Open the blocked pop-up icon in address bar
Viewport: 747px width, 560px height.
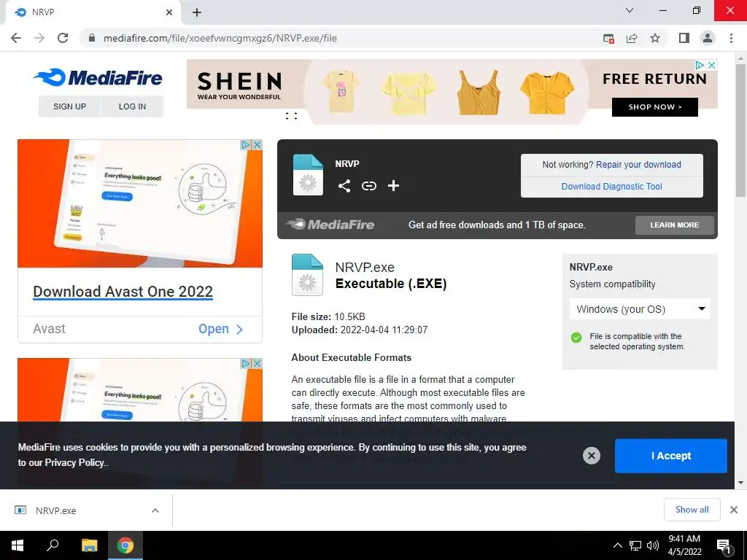coord(608,39)
